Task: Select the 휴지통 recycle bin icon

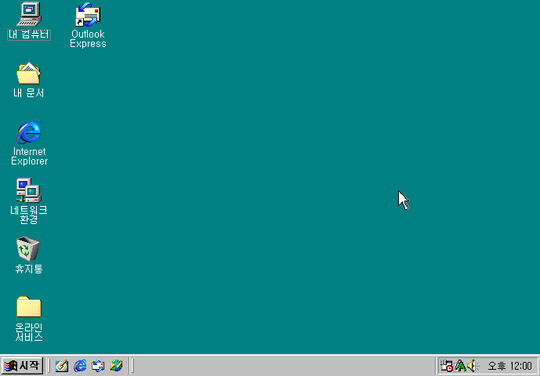Action: [x=29, y=255]
